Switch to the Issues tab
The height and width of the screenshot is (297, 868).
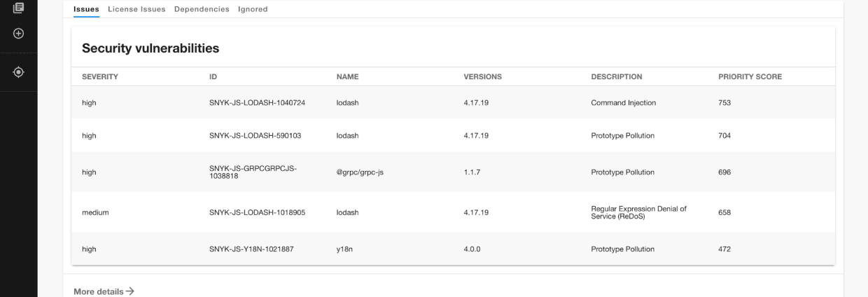point(87,9)
